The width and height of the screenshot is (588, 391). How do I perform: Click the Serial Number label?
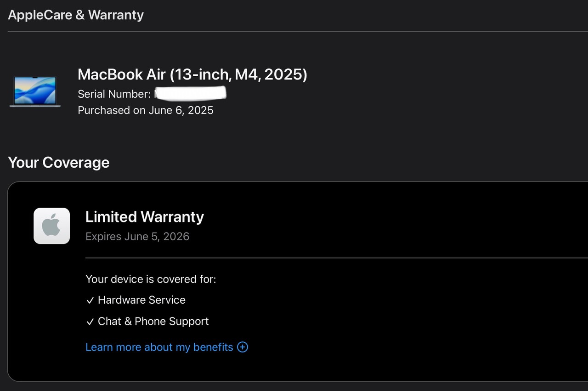[x=114, y=94]
